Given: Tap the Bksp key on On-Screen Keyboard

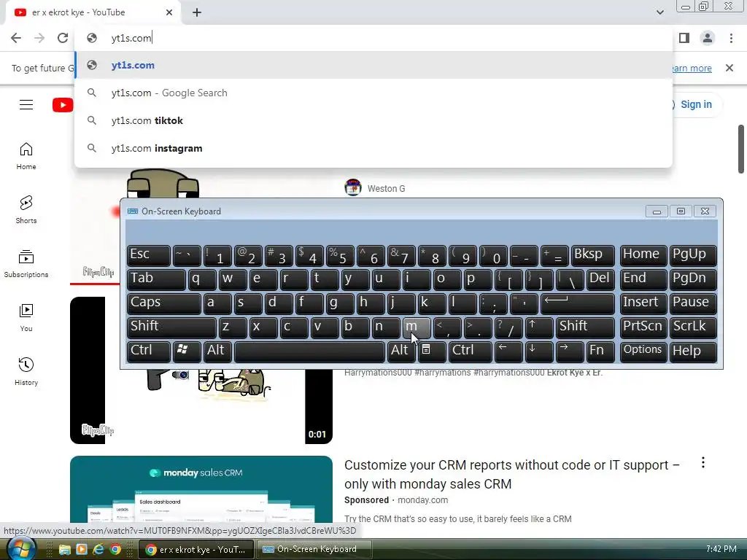Looking at the screenshot, I should coord(593,255).
